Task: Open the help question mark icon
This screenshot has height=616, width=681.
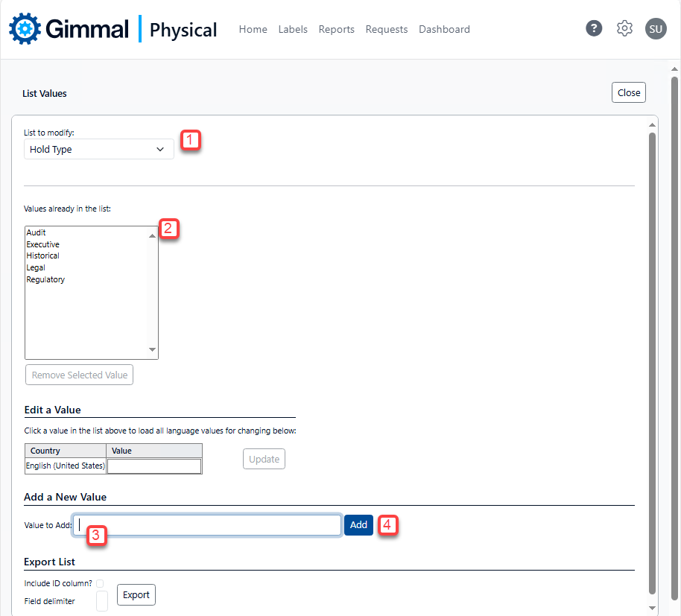Action: (594, 29)
